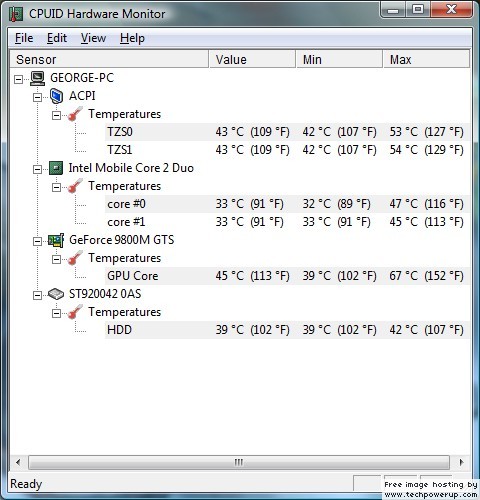Select the ACPI label

pos(82,96)
